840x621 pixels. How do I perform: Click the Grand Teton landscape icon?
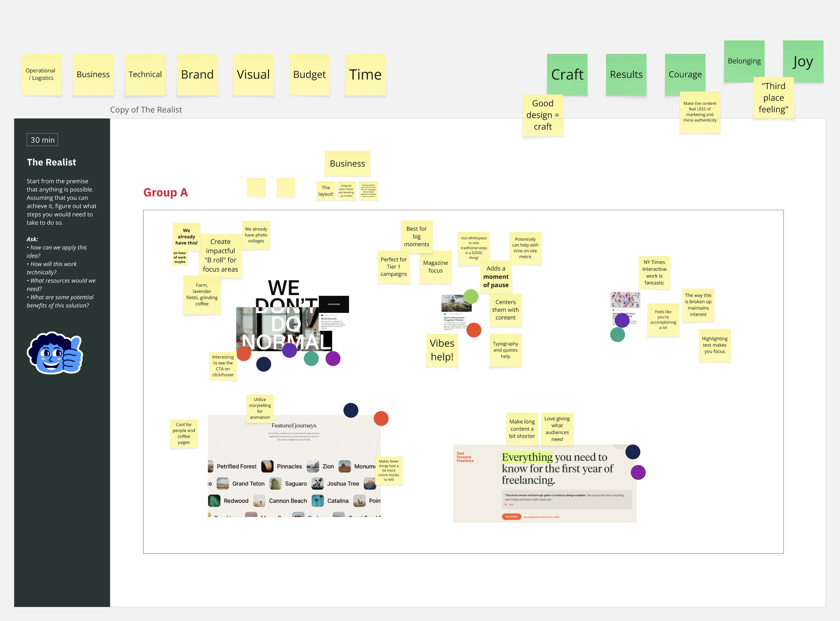tap(223, 484)
